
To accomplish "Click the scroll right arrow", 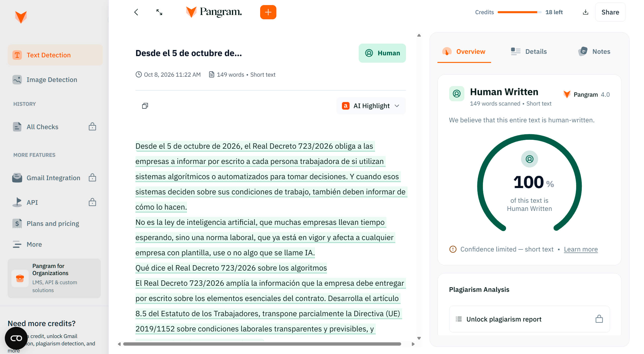I will tap(413, 344).
